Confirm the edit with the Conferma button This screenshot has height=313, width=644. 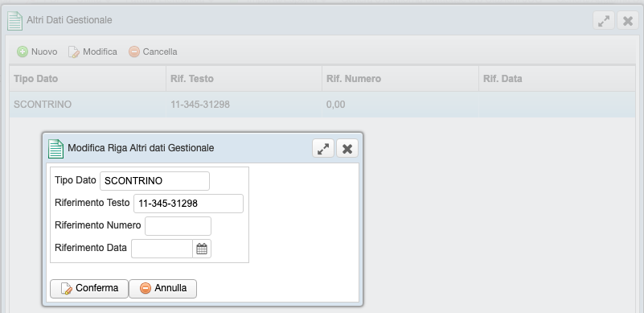(89, 288)
